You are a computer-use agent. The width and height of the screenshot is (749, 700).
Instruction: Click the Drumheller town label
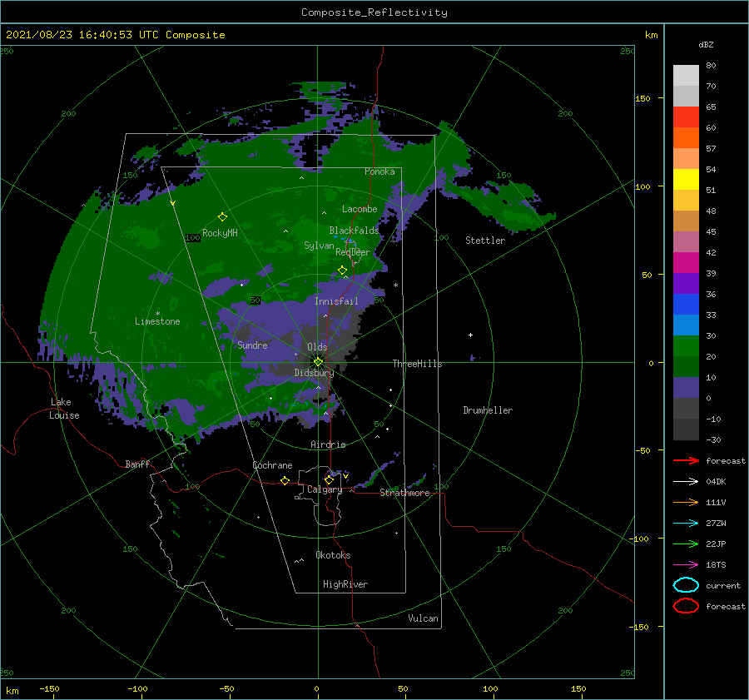click(x=487, y=410)
